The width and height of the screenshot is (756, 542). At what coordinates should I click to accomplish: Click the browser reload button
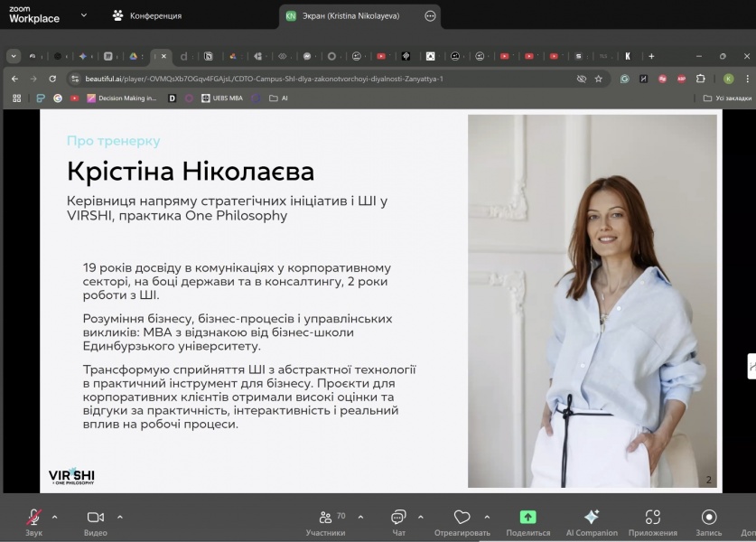[x=52, y=79]
